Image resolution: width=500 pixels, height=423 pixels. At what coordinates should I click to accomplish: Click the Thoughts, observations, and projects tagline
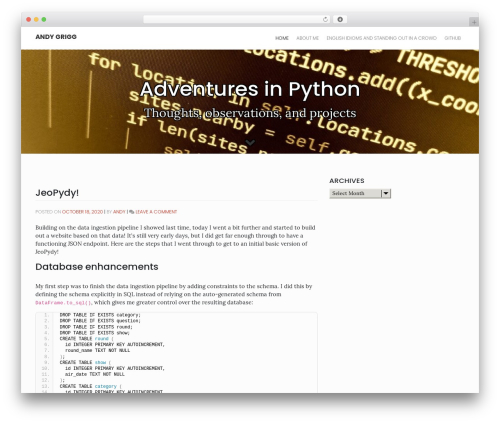[250, 113]
